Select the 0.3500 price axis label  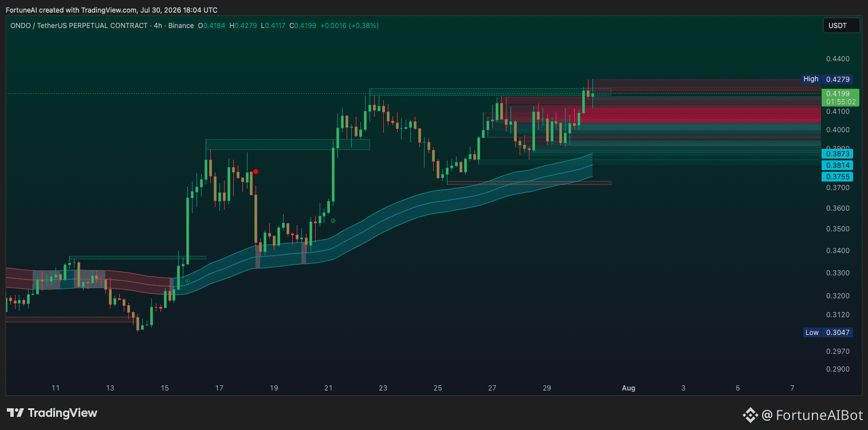tap(838, 229)
